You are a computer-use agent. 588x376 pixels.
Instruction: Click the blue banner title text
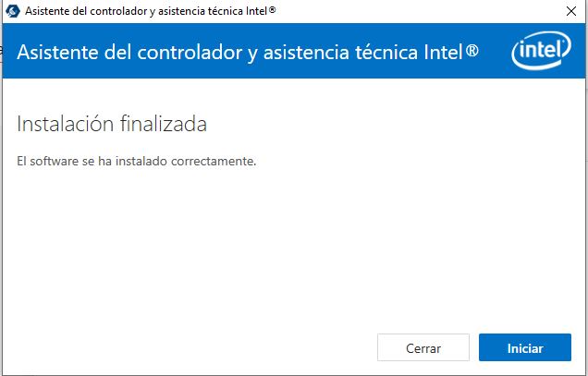coord(248,51)
